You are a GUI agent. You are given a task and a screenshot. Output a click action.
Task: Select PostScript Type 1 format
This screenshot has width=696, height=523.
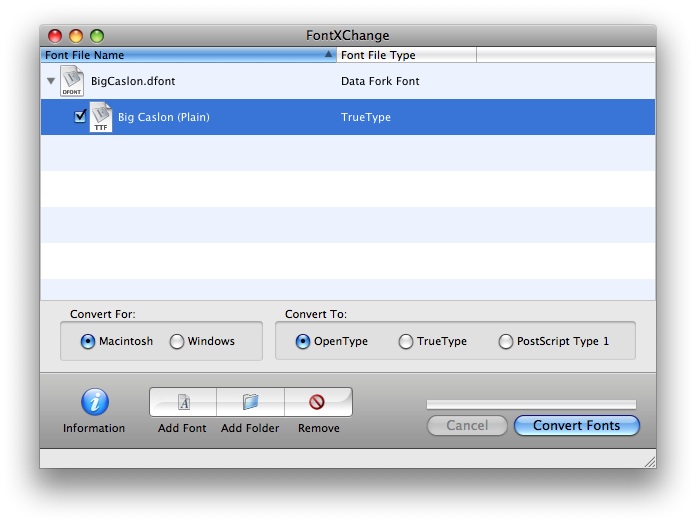coord(506,341)
